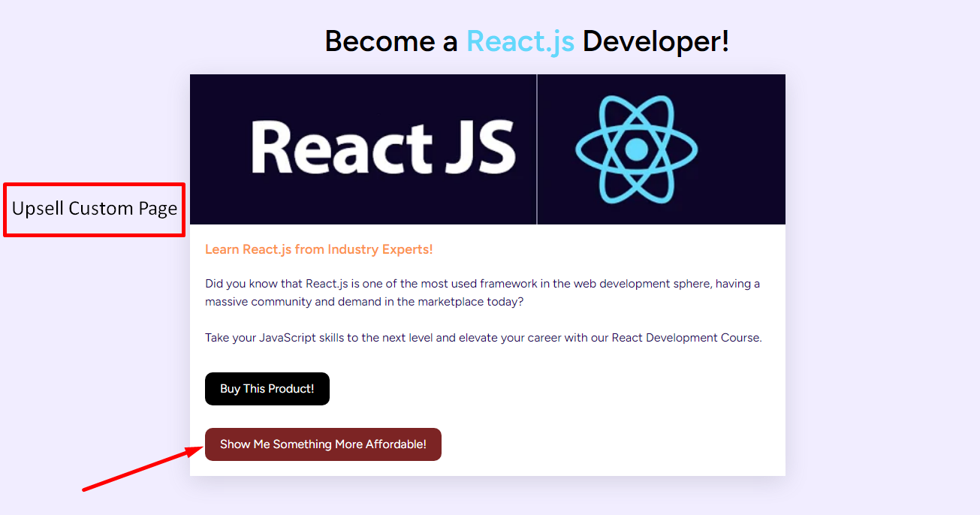The height and width of the screenshot is (515, 980).
Task: Select the heading 'Become a React.js Developer!'
Action: pos(526,41)
